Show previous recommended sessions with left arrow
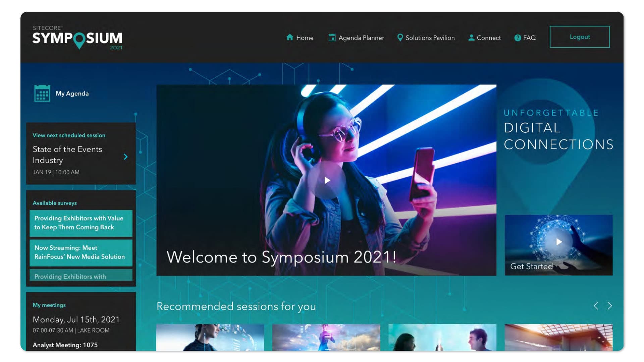Viewport: 644px width, 362px height. tap(596, 306)
